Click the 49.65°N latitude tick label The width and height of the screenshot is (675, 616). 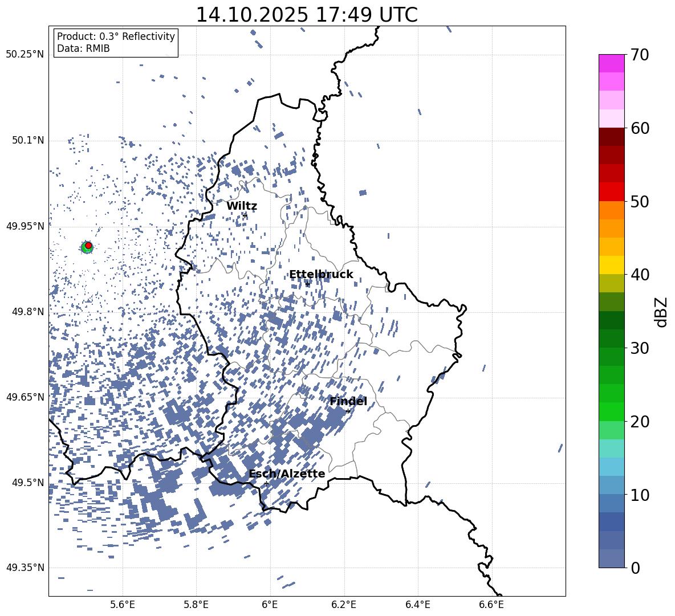[x=25, y=397]
